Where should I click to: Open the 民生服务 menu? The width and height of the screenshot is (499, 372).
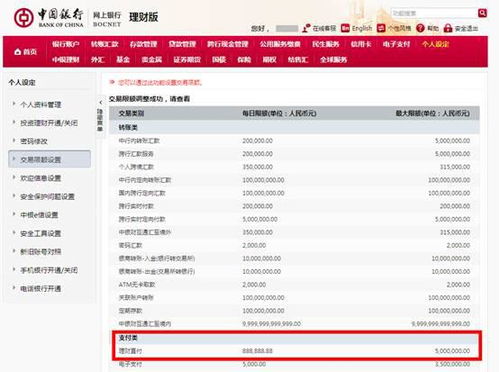tap(325, 44)
